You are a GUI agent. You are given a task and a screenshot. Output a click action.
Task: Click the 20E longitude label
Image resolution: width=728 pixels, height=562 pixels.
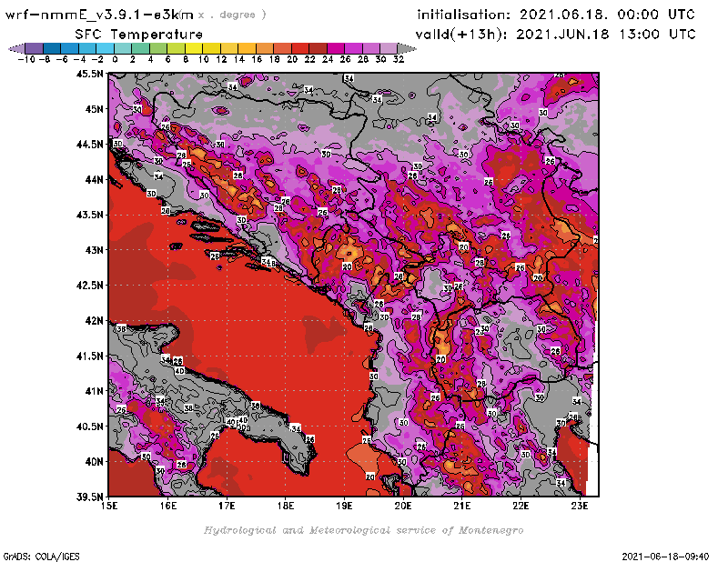pyautogui.click(x=403, y=506)
